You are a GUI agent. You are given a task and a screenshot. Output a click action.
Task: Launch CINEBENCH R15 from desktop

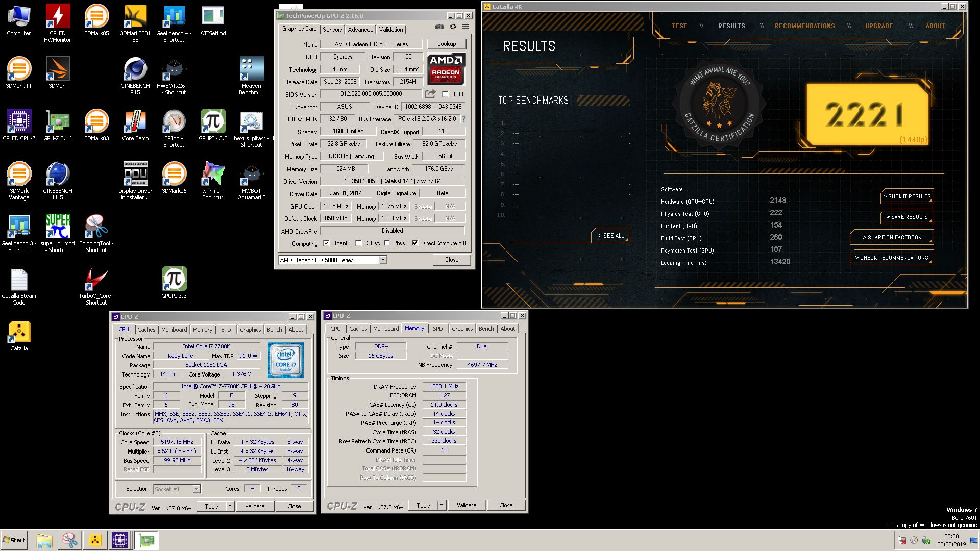tap(135, 75)
